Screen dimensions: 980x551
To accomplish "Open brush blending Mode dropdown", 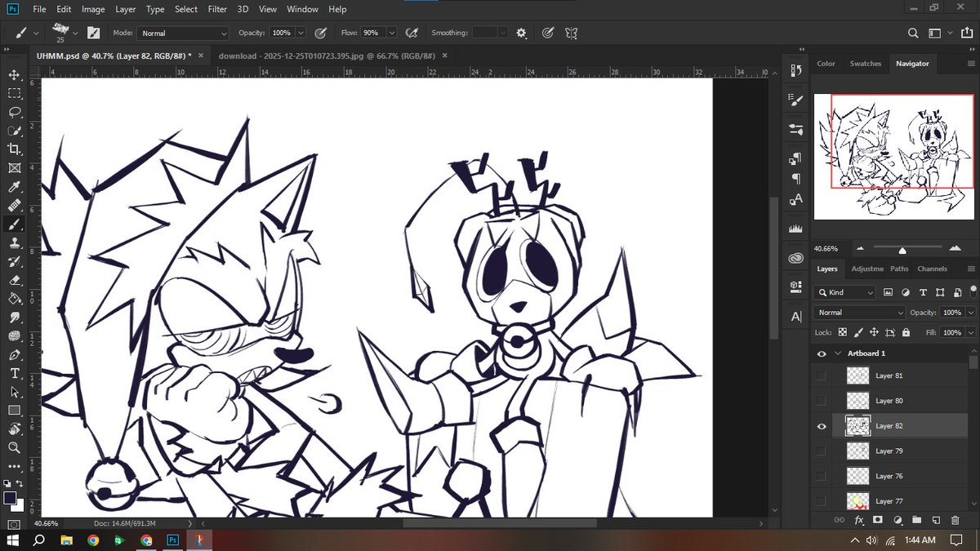I will point(182,33).
